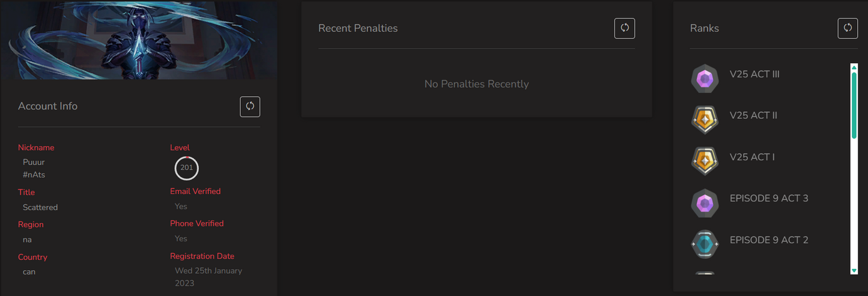Click the level 201 circle badge
The height and width of the screenshot is (296, 868).
[187, 168]
